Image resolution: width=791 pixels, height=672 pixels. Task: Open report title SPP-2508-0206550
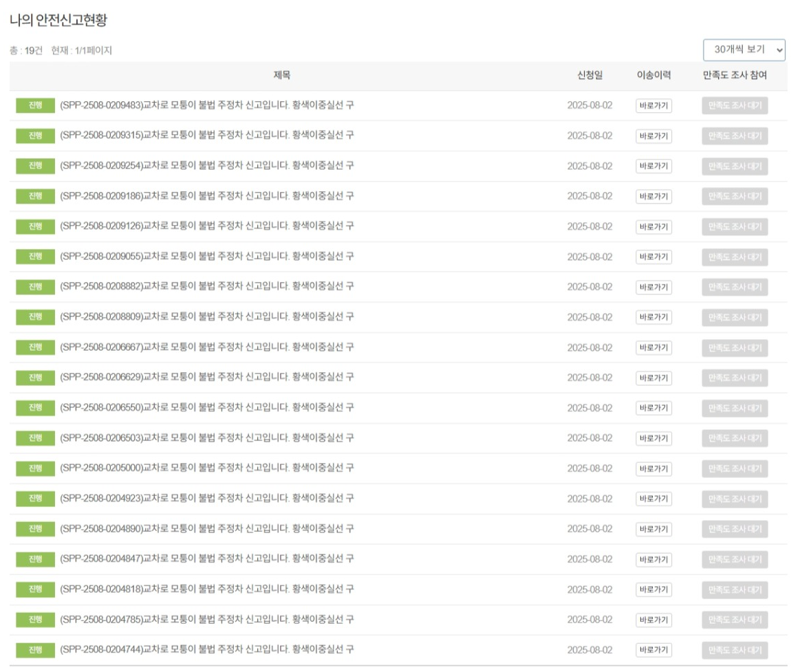[x=206, y=408]
